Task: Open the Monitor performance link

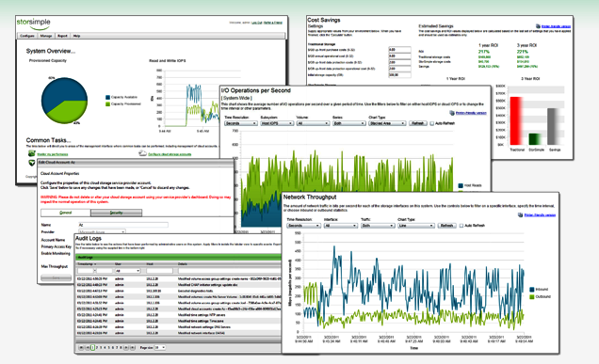Action: (53, 154)
